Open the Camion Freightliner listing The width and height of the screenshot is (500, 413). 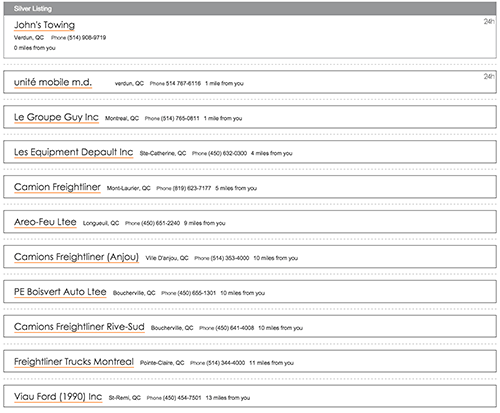[57, 187]
